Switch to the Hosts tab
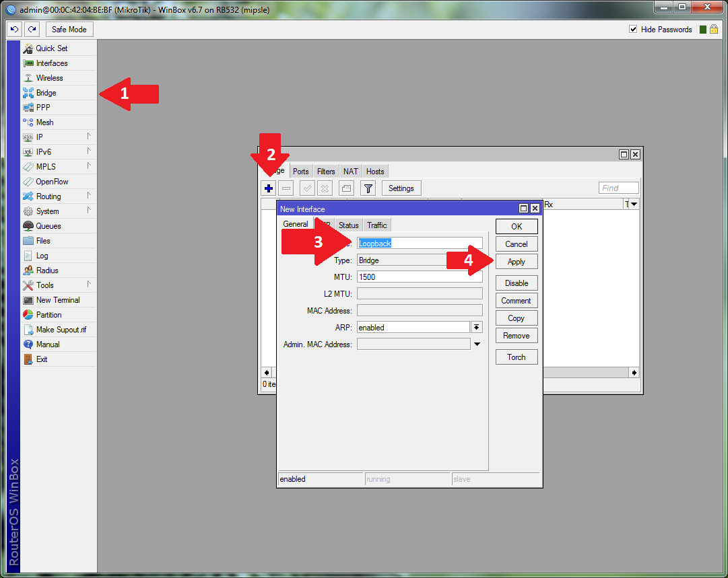The height and width of the screenshot is (578, 728). pyautogui.click(x=375, y=171)
